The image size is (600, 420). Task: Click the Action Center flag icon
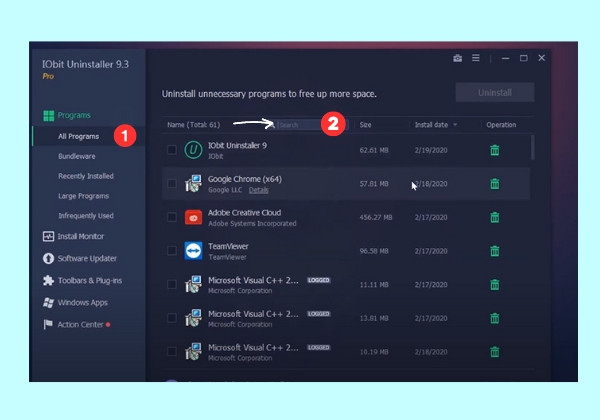(x=48, y=324)
